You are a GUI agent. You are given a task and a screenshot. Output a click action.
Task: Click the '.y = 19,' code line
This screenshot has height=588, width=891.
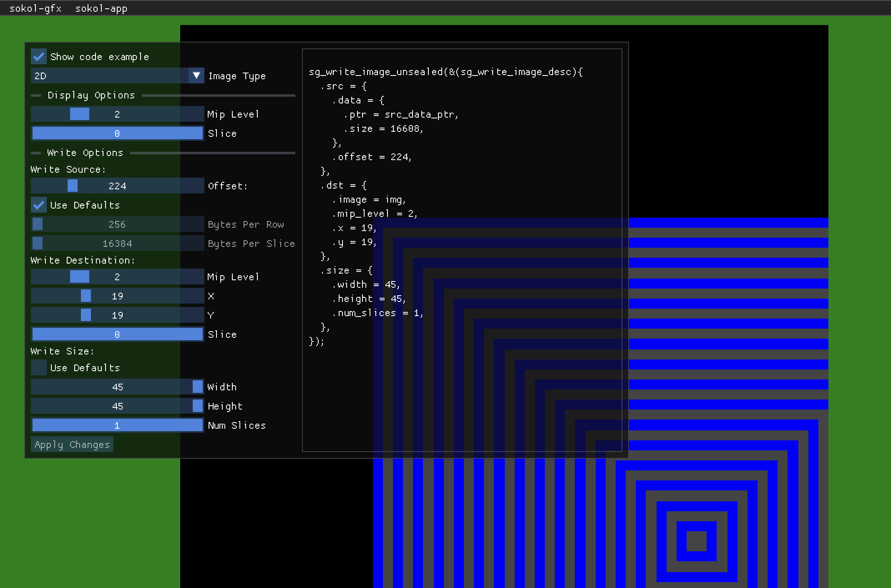point(355,242)
